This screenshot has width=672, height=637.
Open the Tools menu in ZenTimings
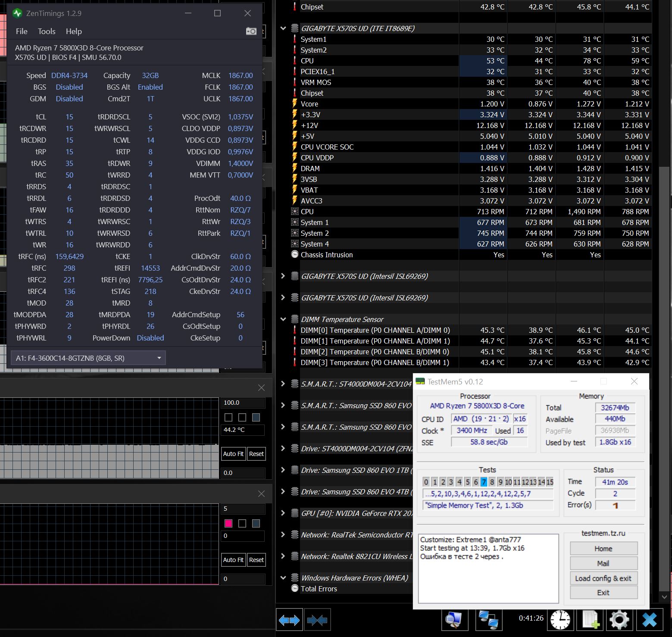47,31
